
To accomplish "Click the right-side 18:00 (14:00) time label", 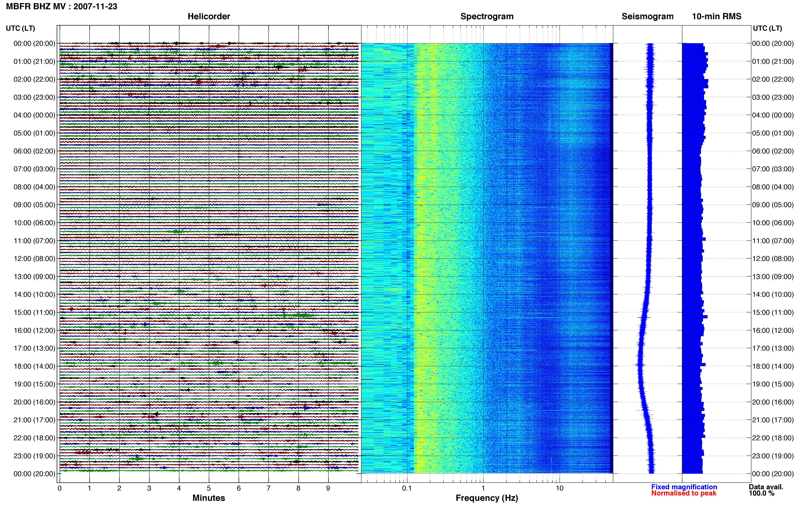I will [x=773, y=366].
